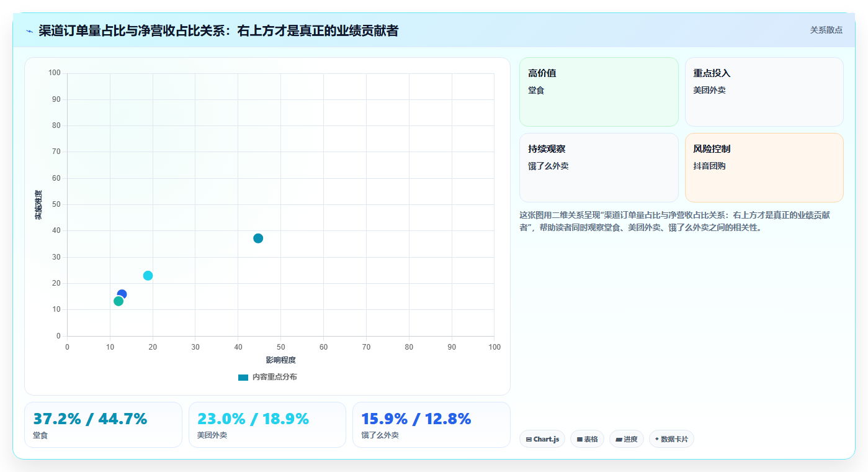
Task: Toggle the 内容重点分布 legend color box
Action: click(243, 377)
